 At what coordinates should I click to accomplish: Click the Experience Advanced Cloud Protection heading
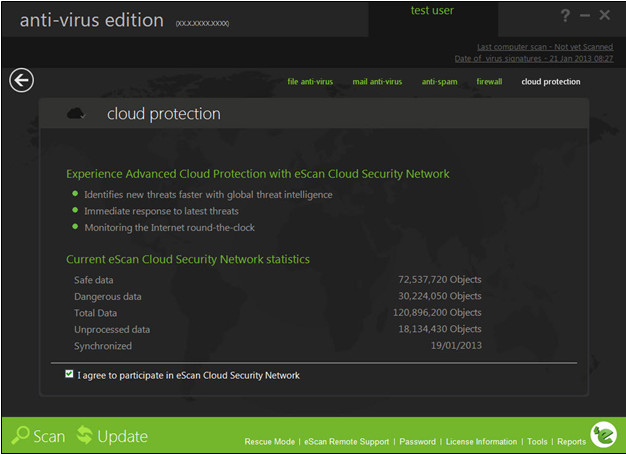click(258, 174)
